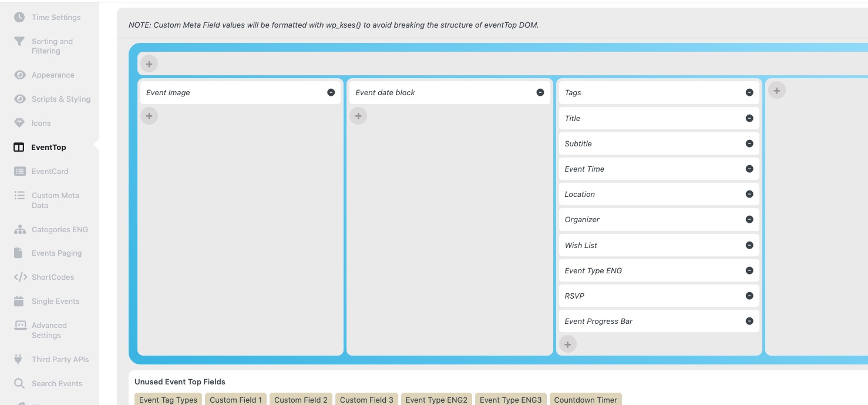
Task: Click the Appearance eye icon
Action: [19, 75]
